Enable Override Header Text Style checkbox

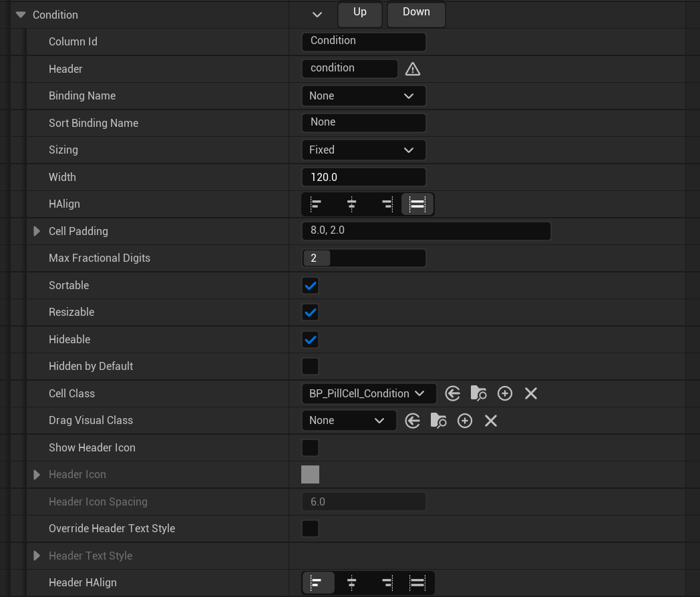coord(311,529)
